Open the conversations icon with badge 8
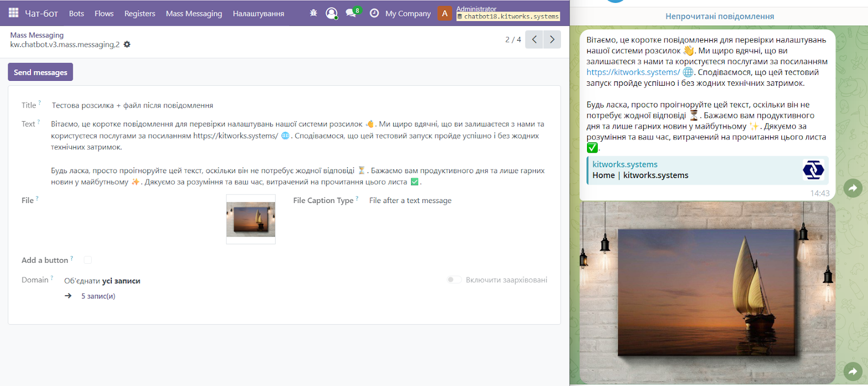This screenshot has height=386, width=868. pos(352,13)
